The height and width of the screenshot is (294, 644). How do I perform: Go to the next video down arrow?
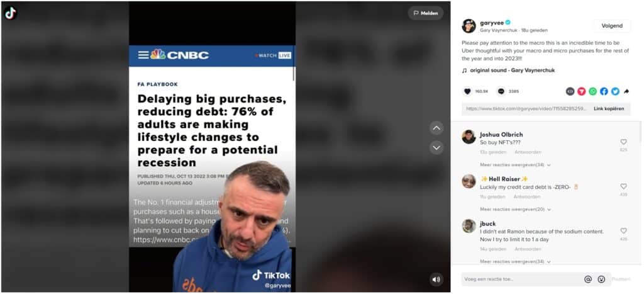click(x=436, y=147)
